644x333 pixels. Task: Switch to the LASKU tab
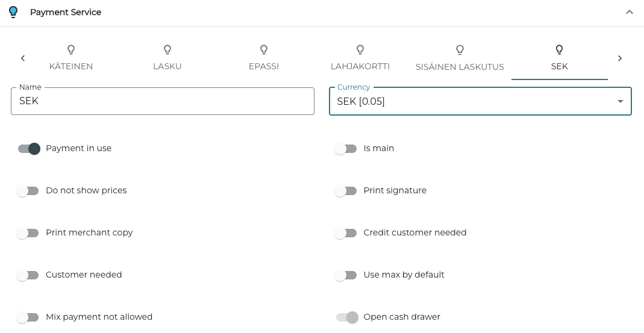(x=167, y=66)
